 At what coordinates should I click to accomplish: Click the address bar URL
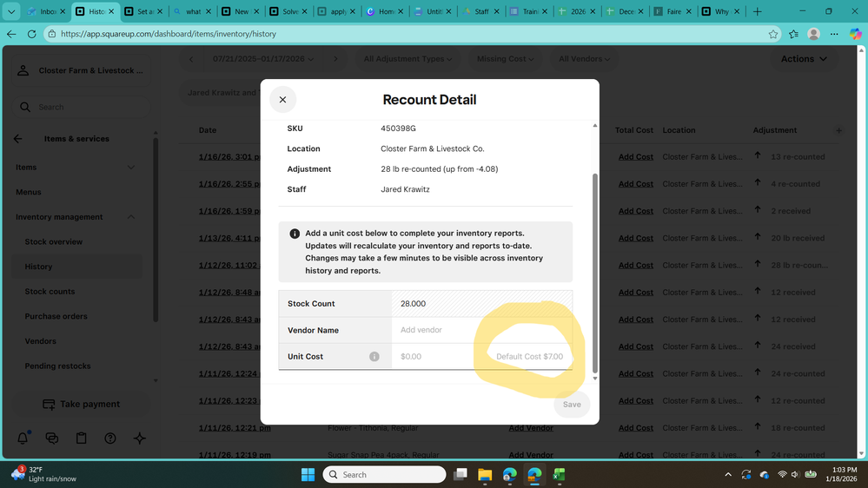pos(169,34)
